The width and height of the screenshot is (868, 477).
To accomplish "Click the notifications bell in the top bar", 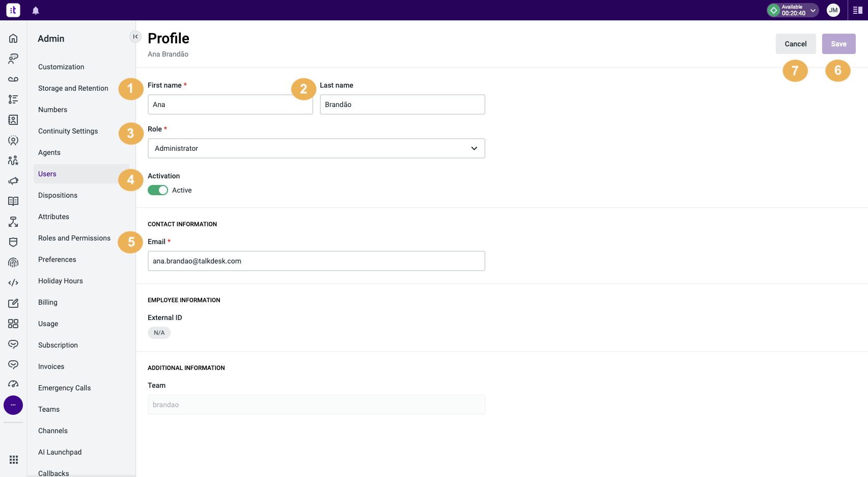I will click(36, 10).
